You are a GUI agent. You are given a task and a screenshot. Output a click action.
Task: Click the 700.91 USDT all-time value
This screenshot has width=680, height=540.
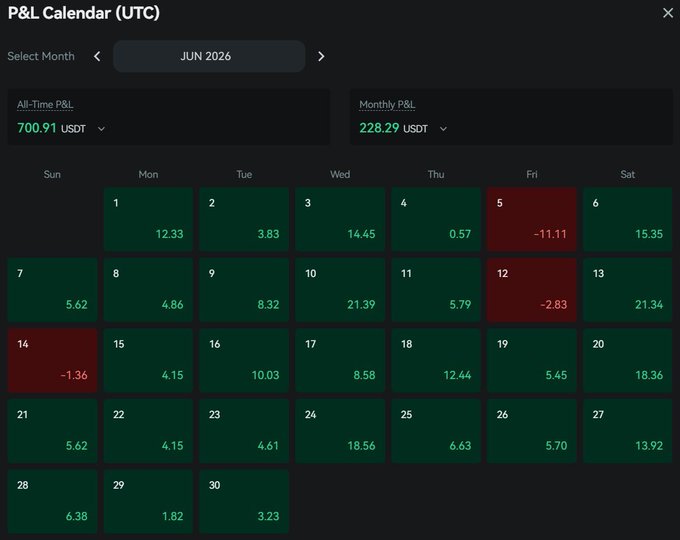[x=51, y=128]
